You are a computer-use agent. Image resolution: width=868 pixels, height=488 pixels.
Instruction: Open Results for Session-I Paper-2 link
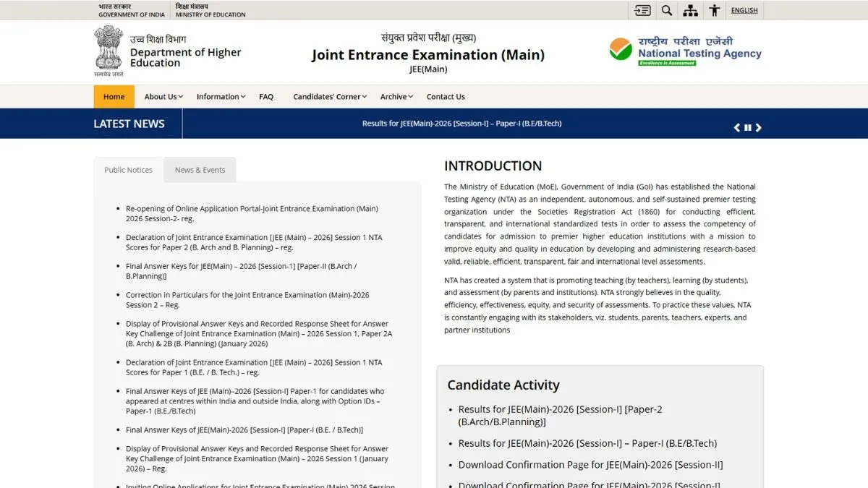pyautogui.click(x=560, y=415)
